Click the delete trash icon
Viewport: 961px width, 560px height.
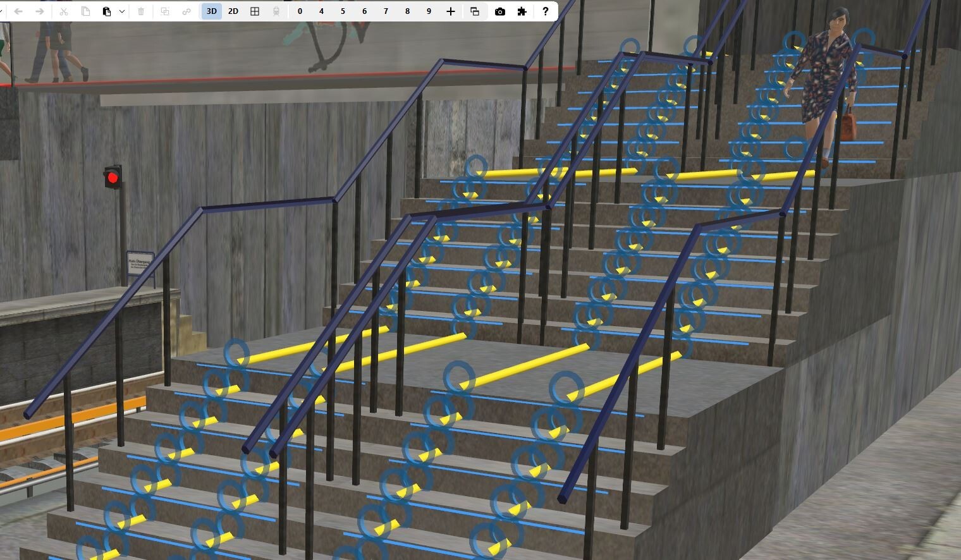point(141,11)
